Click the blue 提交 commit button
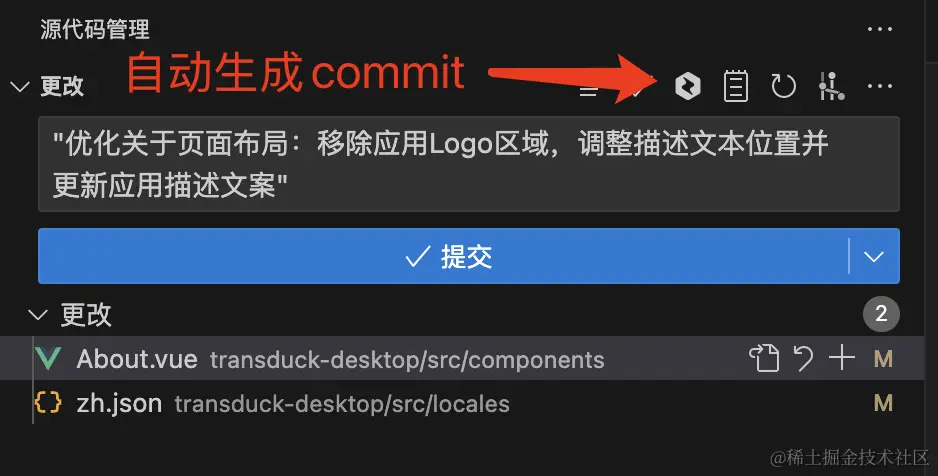This screenshot has height=476, width=938. point(443,257)
